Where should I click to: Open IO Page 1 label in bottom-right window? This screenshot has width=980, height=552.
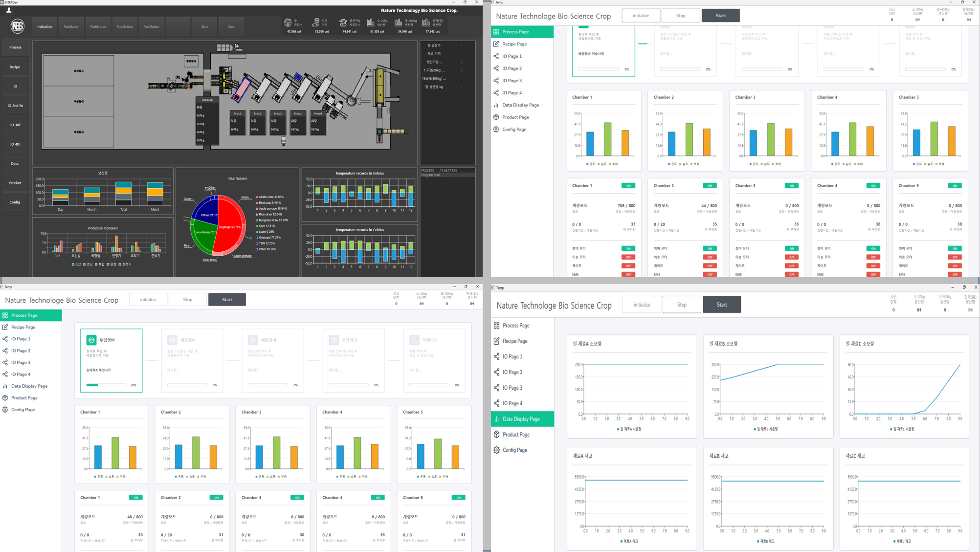pyautogui.click(x=512, y=356)
